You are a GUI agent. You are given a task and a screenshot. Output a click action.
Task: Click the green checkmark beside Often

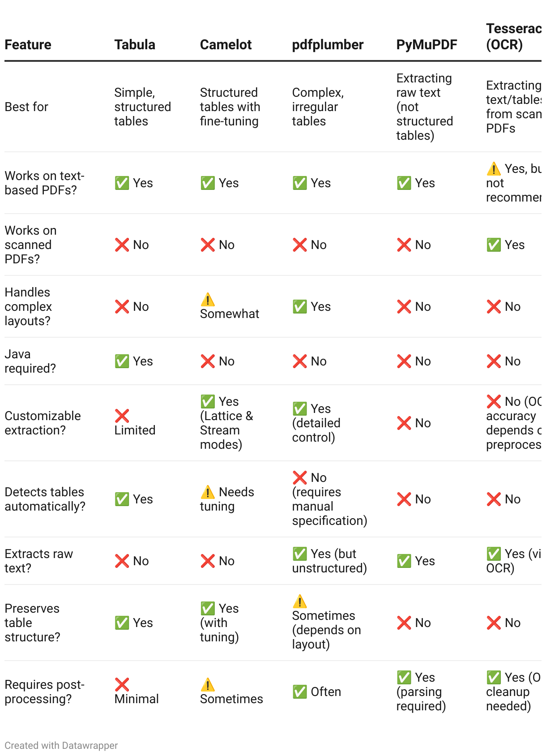click(x=300, y=692)
